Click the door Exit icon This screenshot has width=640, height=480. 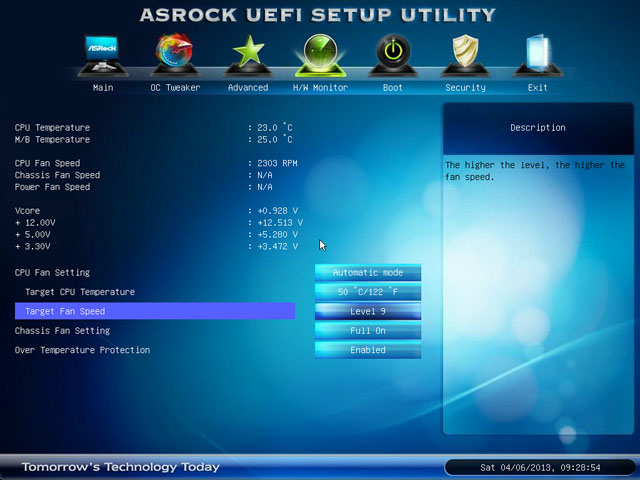[538, 56]
